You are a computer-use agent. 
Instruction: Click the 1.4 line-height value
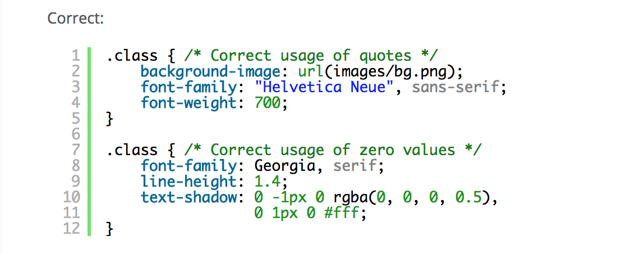(x=268, y=182)
